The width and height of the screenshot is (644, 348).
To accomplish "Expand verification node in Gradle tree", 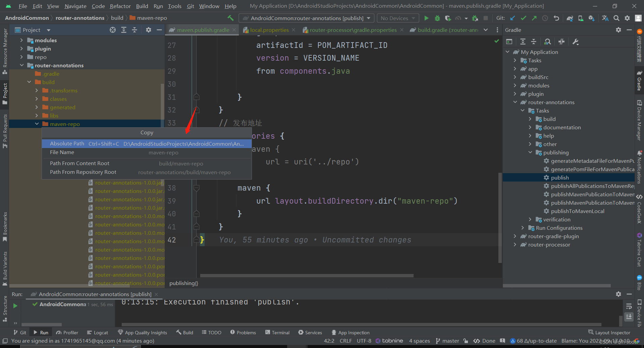I will 530,219.
